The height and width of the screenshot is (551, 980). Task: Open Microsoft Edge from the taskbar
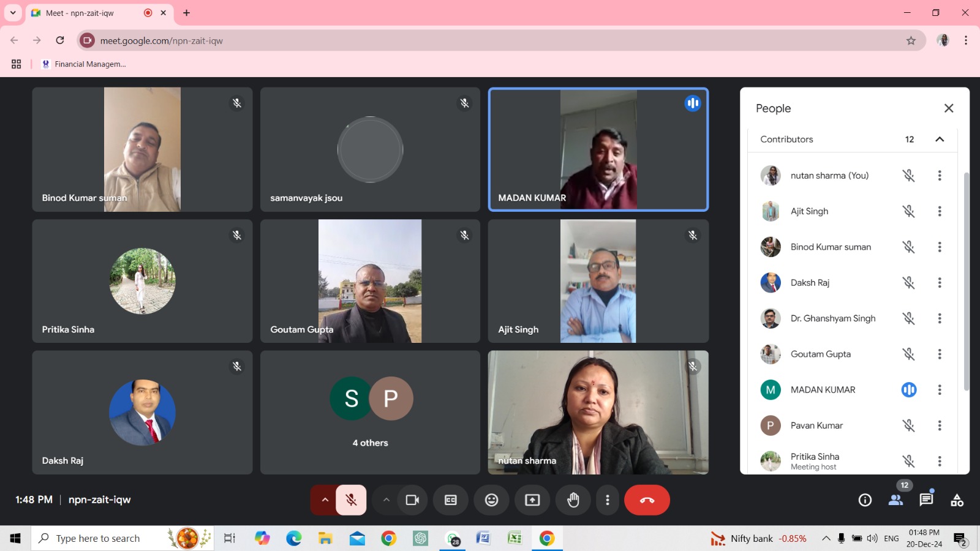point(294,538)
